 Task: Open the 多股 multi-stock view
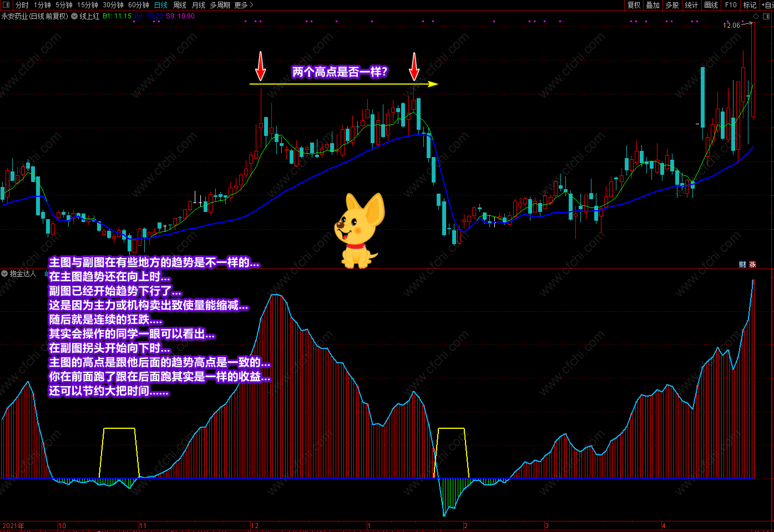coord(672,5)
